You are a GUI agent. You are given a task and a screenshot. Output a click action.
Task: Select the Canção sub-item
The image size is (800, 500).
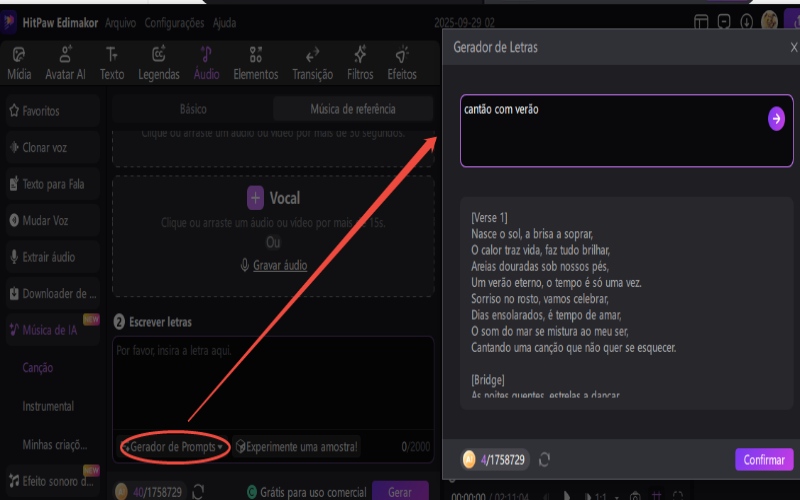click(x=38, y=368)
